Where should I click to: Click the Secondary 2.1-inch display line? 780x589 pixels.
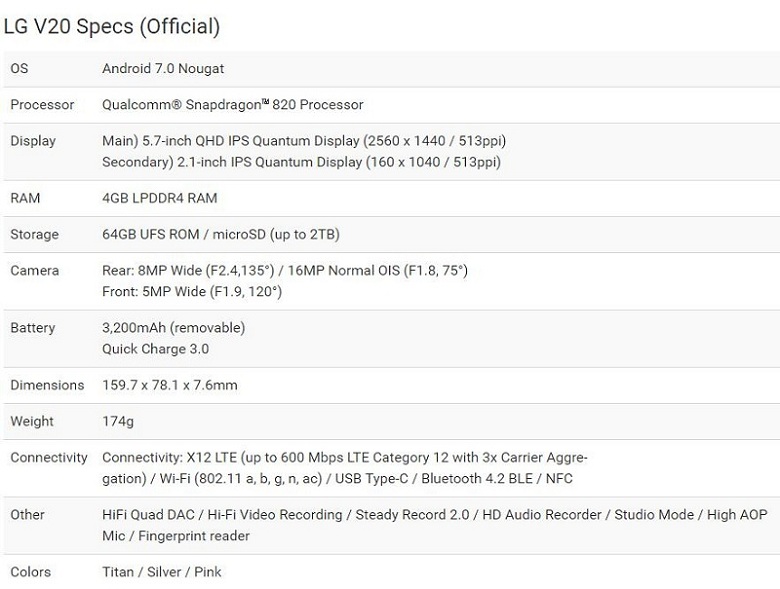tap(301, 162)
